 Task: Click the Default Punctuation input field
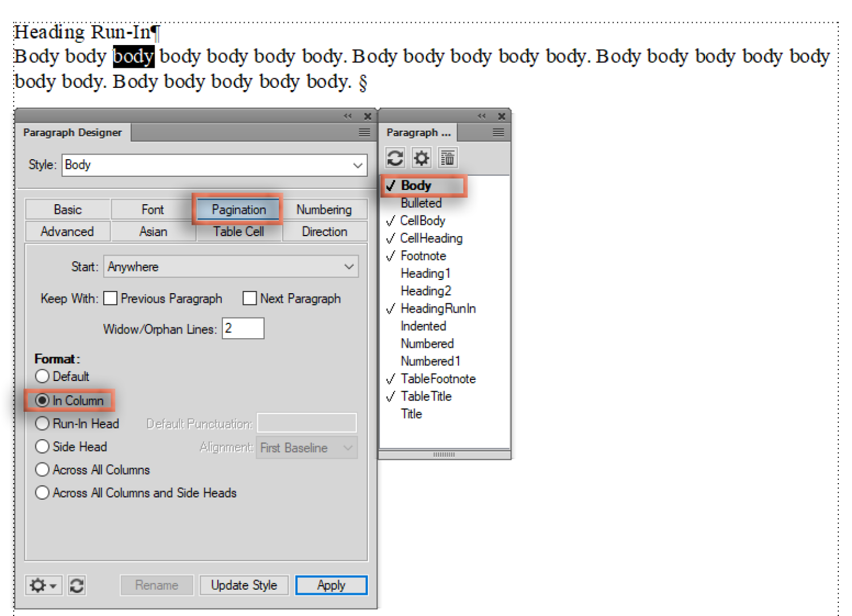(307, 423)
